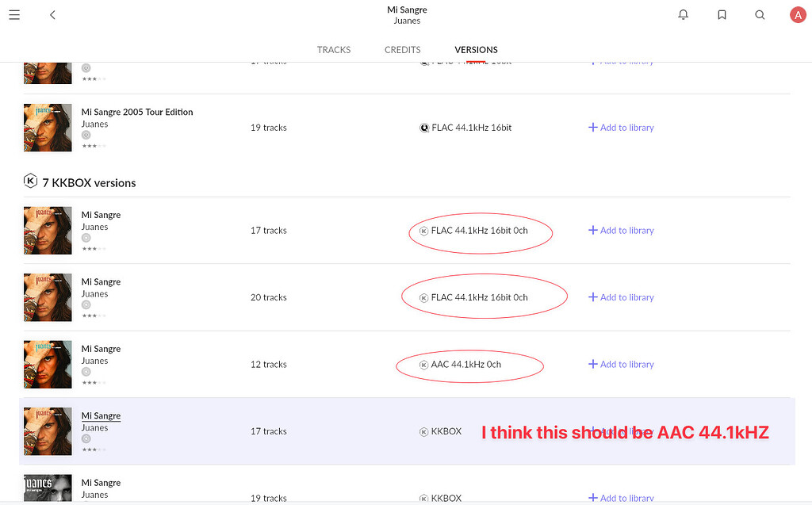Add the 12-track AAC version to library

click(621, 364)
